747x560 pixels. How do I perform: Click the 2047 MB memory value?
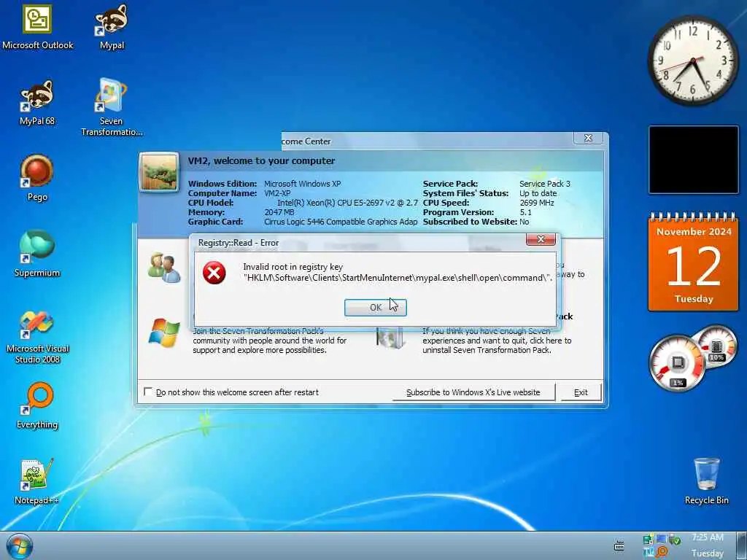(x=279, y=212)
